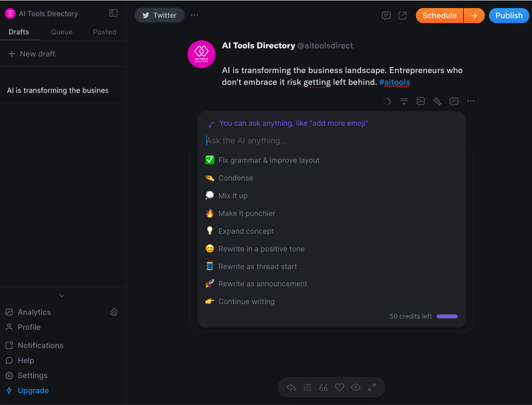The image size is (532, 405).
Task: Click the character count circle above the draft
Action: point(387,101)
